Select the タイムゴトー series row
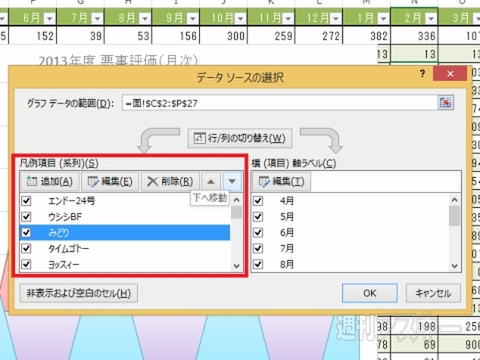Viewport: 480px width, 360px height. click(x=125, y=249)
